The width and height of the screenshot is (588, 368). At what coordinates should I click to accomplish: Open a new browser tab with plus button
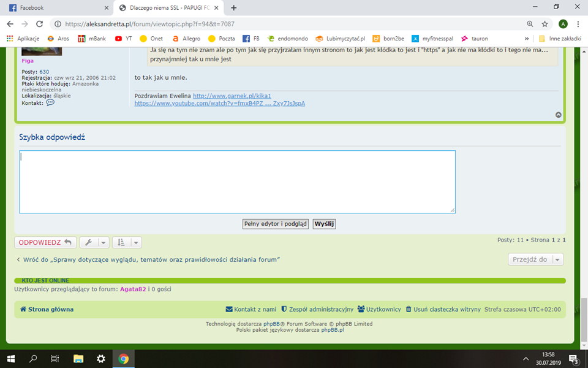click(x=233, y=8)
